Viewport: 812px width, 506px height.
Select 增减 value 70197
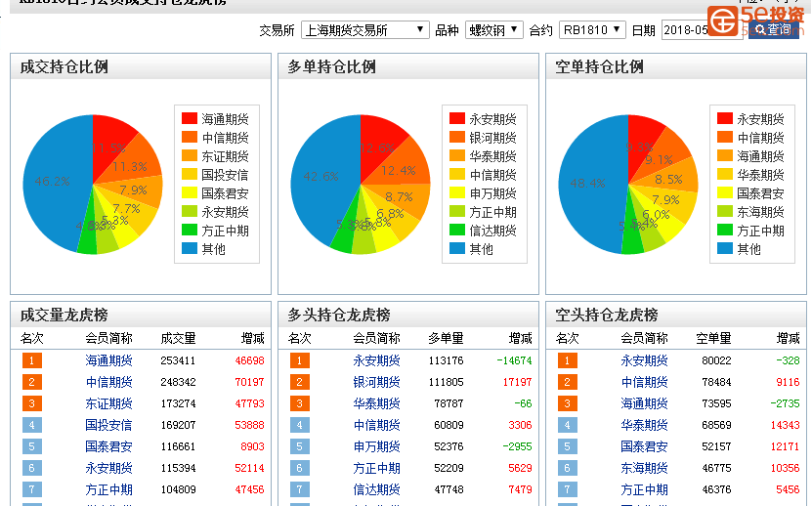point(249,382)
